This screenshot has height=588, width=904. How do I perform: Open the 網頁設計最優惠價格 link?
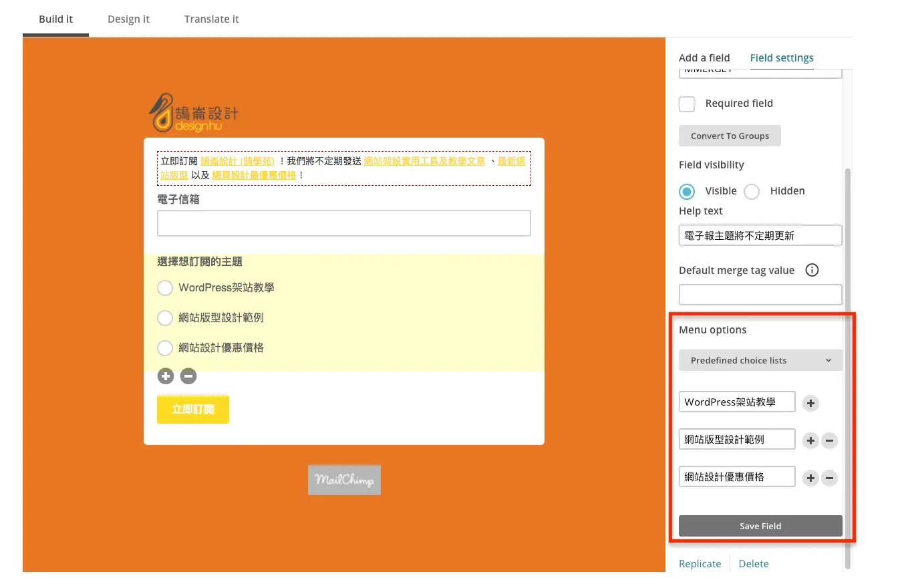point(255,175)
